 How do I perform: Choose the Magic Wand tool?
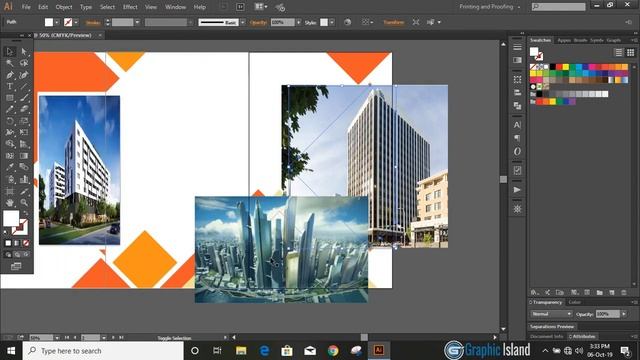10,63
